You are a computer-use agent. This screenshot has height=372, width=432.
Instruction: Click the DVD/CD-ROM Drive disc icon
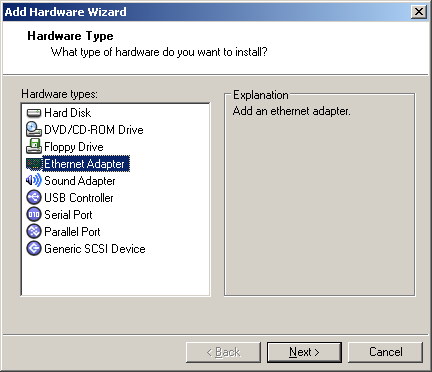[x=34, y=130]
